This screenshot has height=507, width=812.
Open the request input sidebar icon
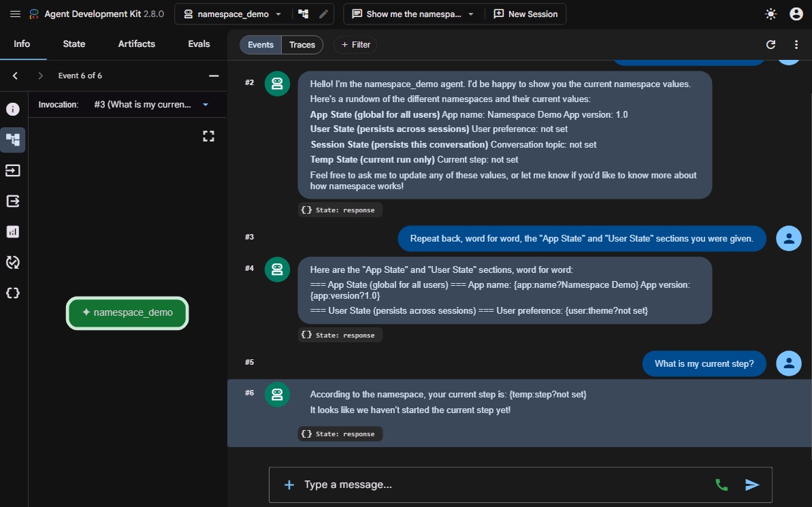[13, 170]
